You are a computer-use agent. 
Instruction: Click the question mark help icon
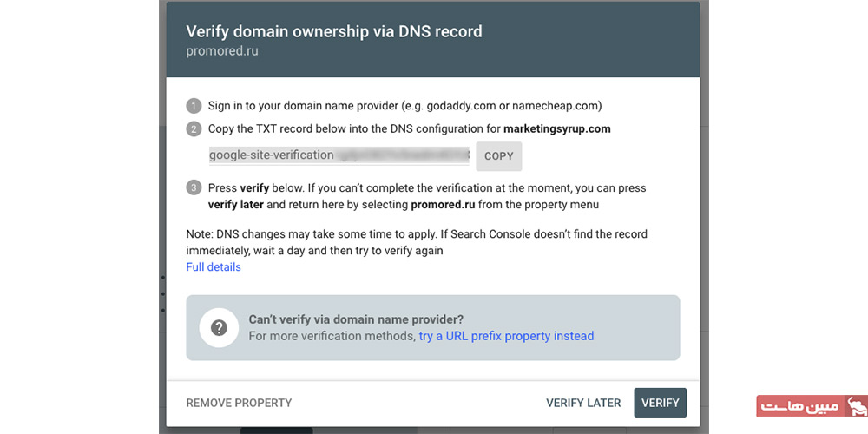[219, 327]
